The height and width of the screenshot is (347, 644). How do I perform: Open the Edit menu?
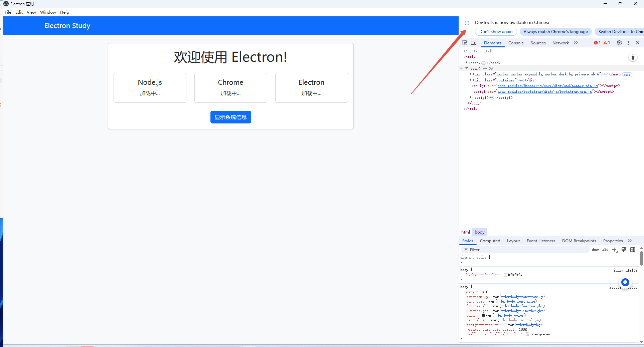19,12
